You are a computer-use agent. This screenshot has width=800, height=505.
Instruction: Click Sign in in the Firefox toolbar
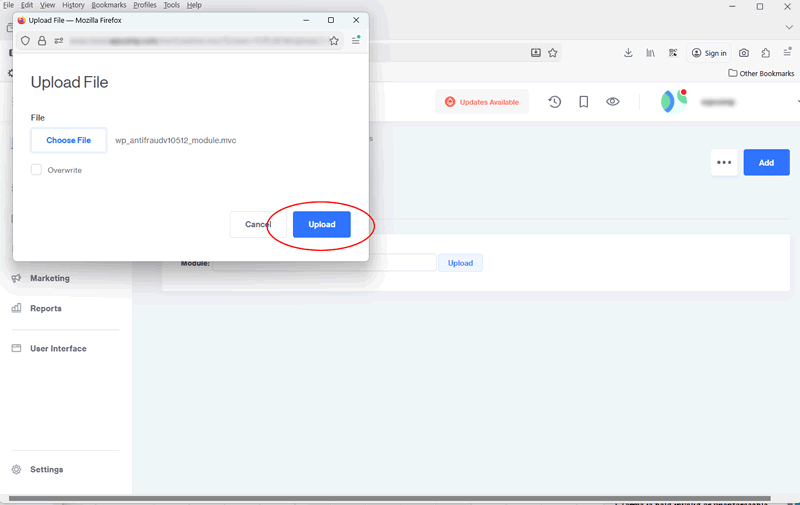pos(709,53)
